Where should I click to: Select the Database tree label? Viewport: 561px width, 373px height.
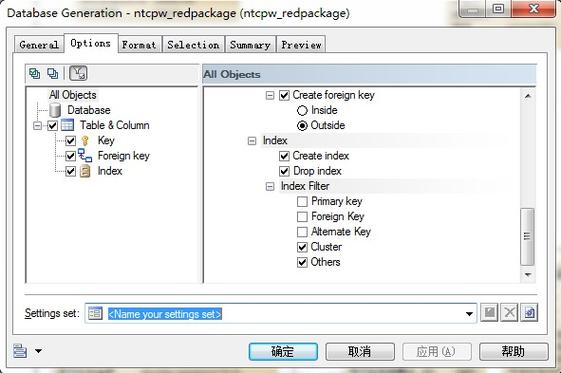[x=89, y=110]
